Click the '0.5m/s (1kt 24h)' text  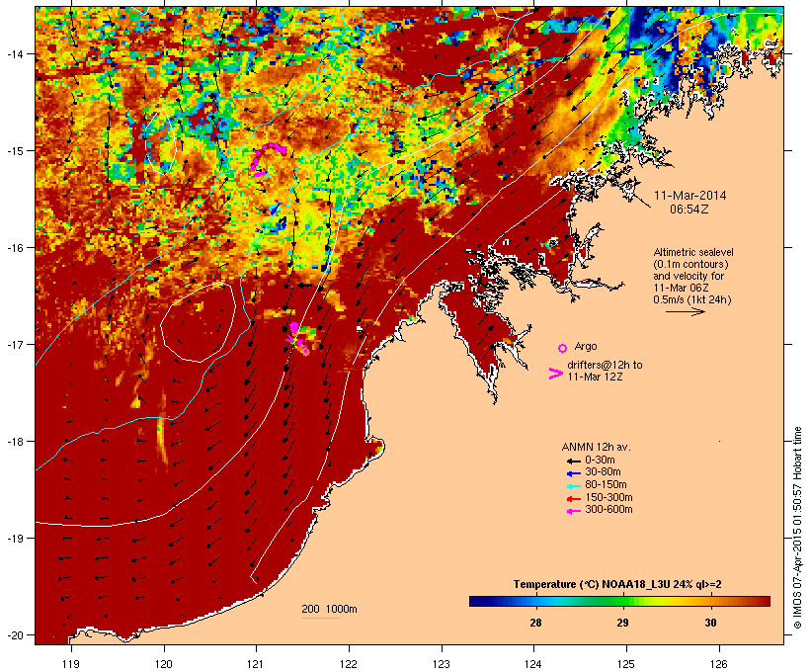(x=692, y=299)
